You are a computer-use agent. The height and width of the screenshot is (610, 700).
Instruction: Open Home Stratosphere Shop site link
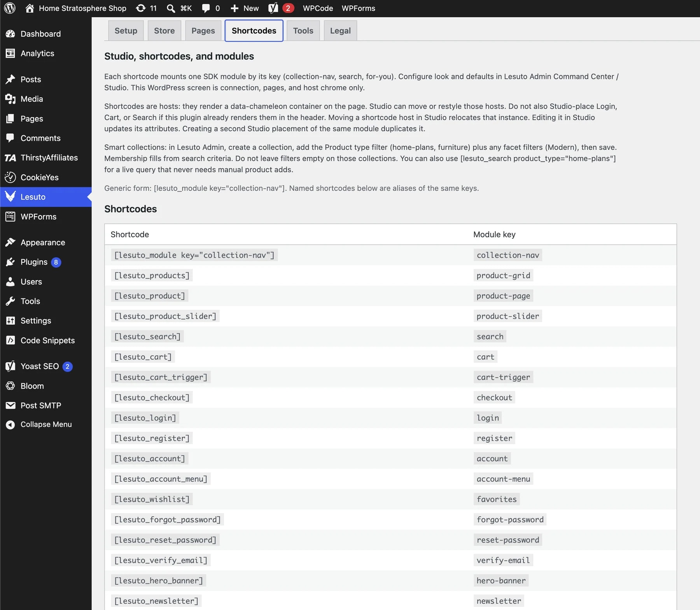pos(82,8)
